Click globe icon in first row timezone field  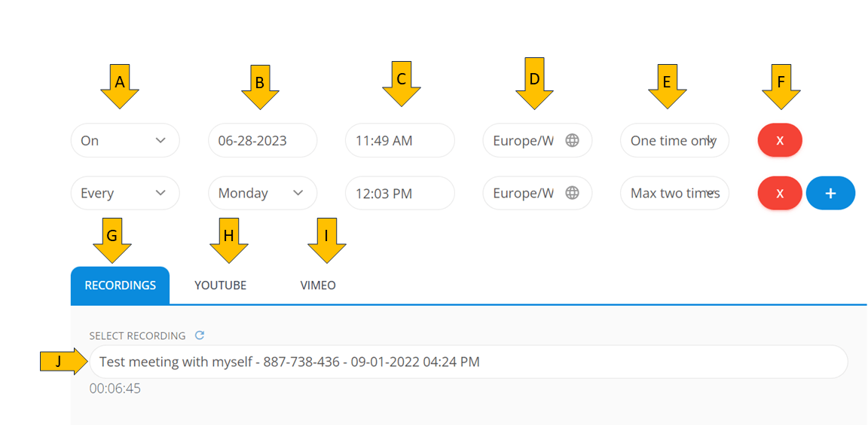tap(573, 141)
